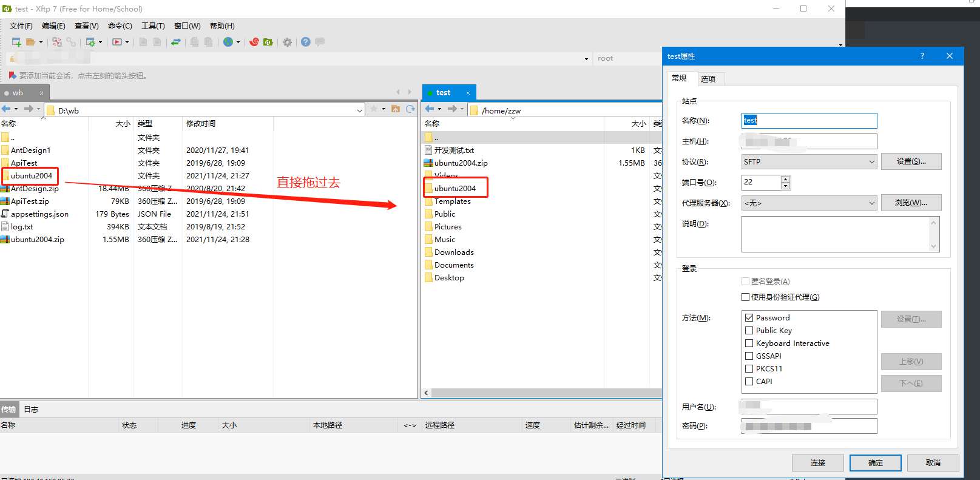Click the globe encoding icon

coord(228,42)
